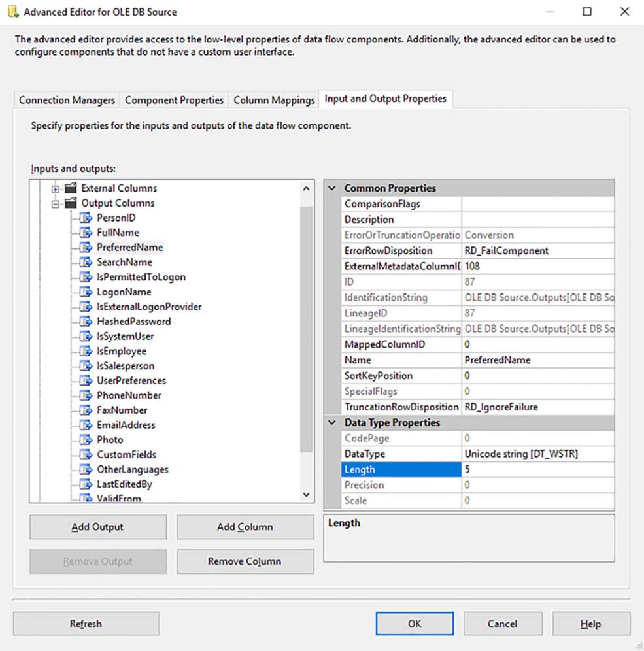Collapse the Common Properties section
This screenshot has width=644, height=651.
[x=331, y=188]
